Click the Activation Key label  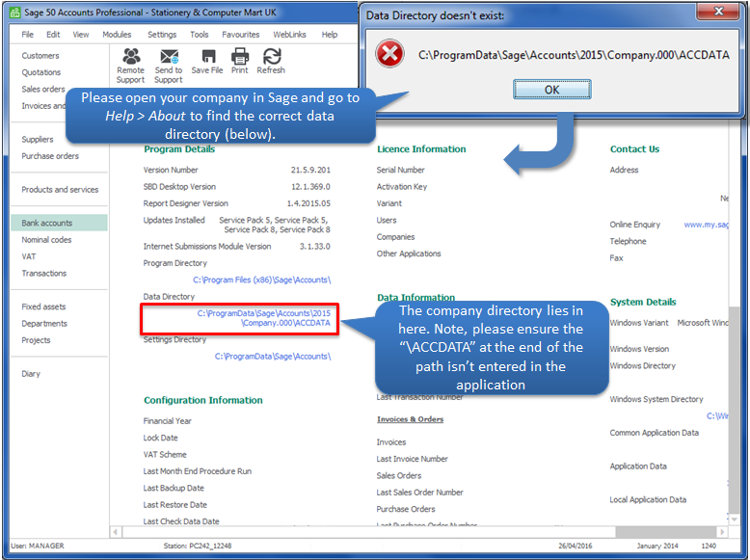[402, 187]
